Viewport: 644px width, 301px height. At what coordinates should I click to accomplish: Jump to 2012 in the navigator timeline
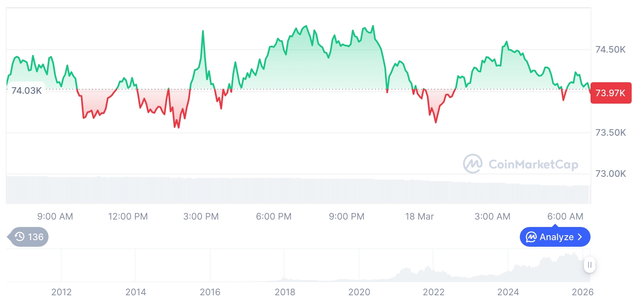(61, 292)
